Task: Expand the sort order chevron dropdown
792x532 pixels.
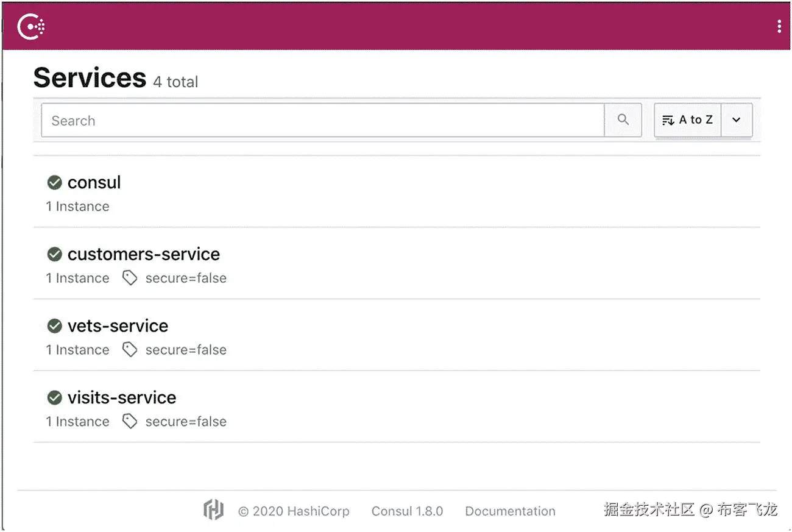Action: click(x=737, y=120)
